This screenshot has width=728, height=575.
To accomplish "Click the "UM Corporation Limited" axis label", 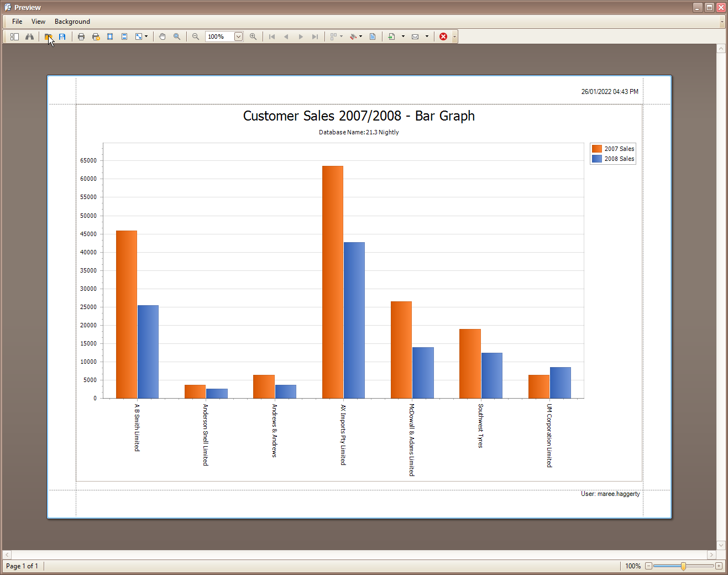I will [x=549, y=436].
